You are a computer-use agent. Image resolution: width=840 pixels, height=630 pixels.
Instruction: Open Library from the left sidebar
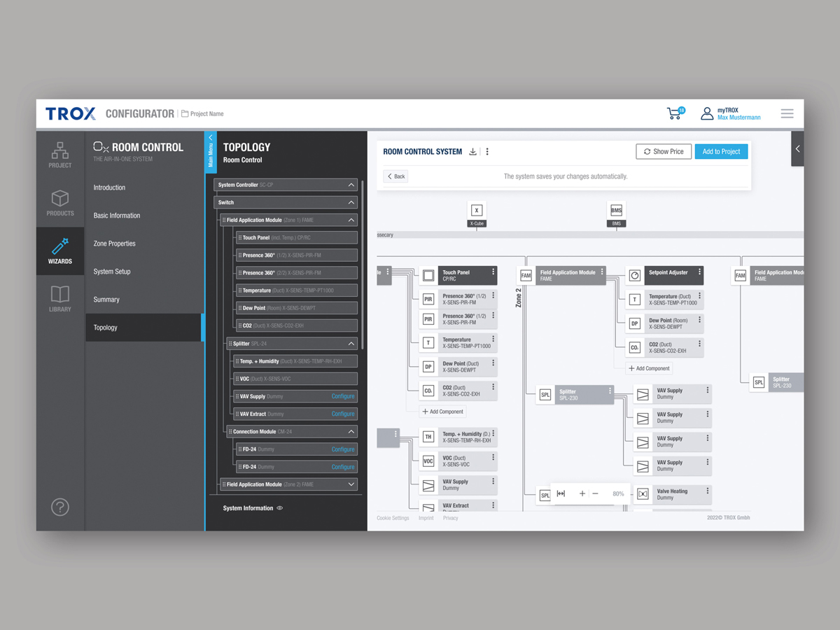pos(60,298)
